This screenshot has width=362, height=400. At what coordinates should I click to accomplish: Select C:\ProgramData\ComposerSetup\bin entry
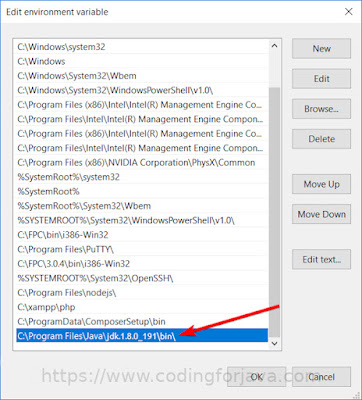(x=142, y=322)
